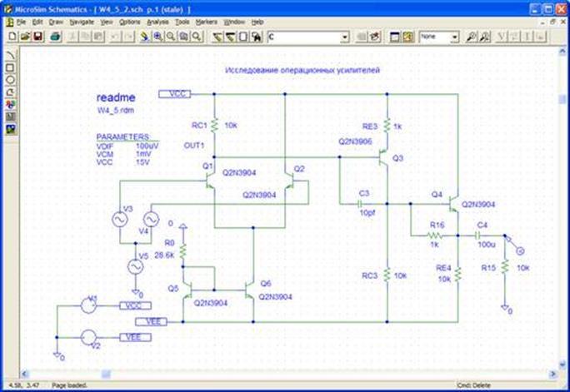Select the Draw Circle tool
Screen dimensions: 570x392
(x=11, y=80)
